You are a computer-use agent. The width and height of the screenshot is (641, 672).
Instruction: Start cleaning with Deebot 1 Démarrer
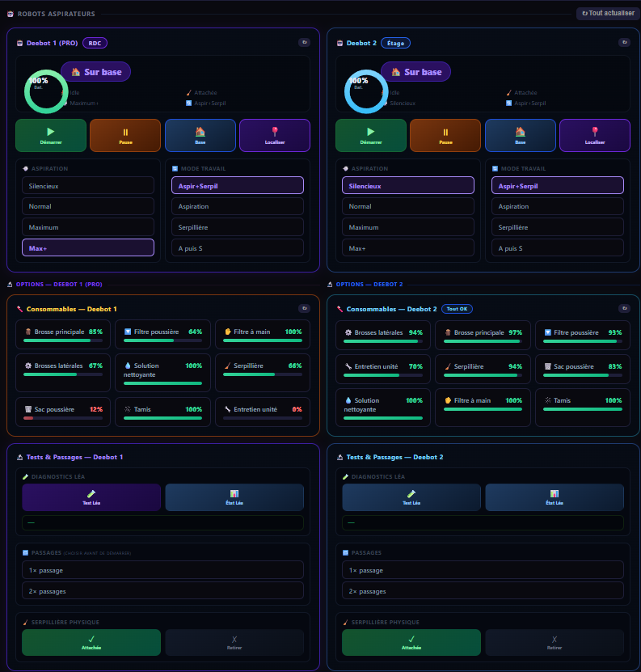tap(51, 135)
